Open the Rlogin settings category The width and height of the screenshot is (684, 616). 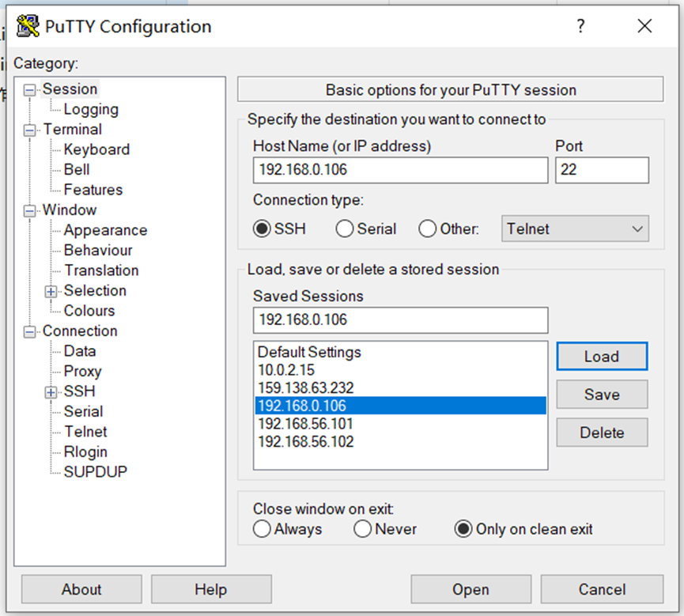click(x=85, y=452)
